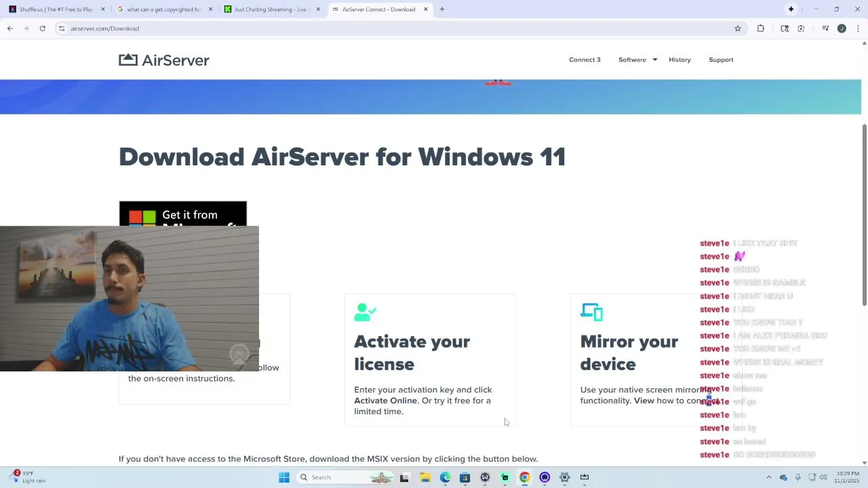The image size is (868, 488).
Task: Reload the current page
Action: point(42,28)
